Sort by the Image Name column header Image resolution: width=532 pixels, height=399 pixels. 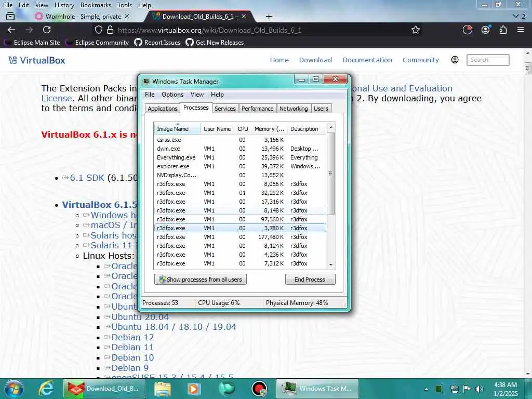click(x=177, y=129)
